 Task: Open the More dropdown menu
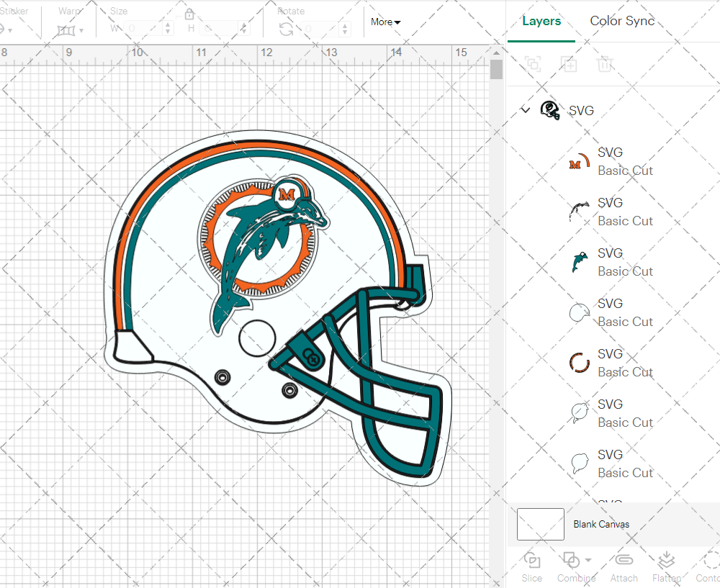point(385,22)
